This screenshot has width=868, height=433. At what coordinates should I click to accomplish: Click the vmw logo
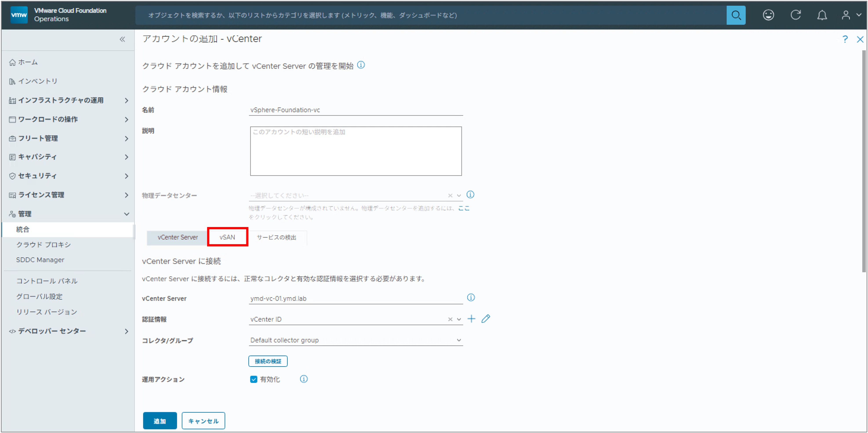click(19, 15)
